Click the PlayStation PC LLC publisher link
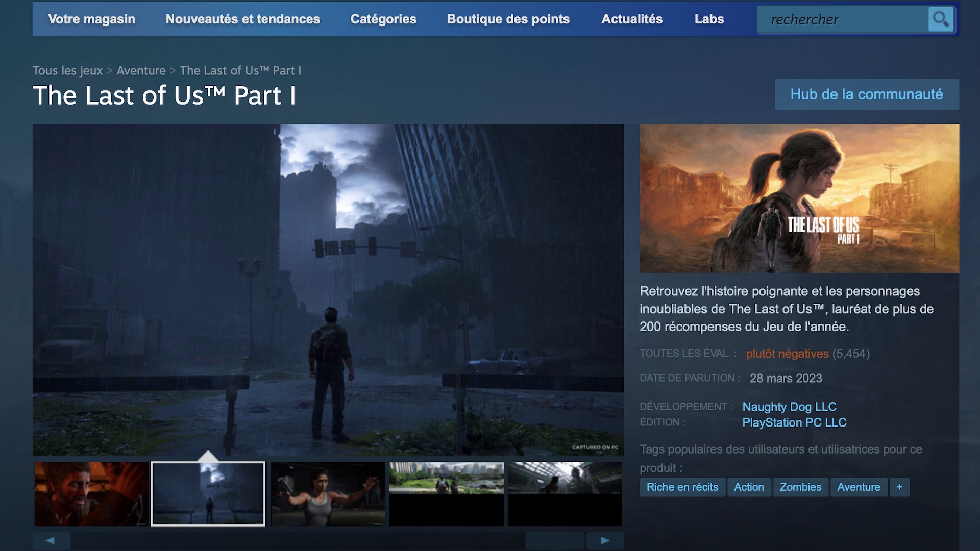Screen dimensions: 980x551 (794, 423)
